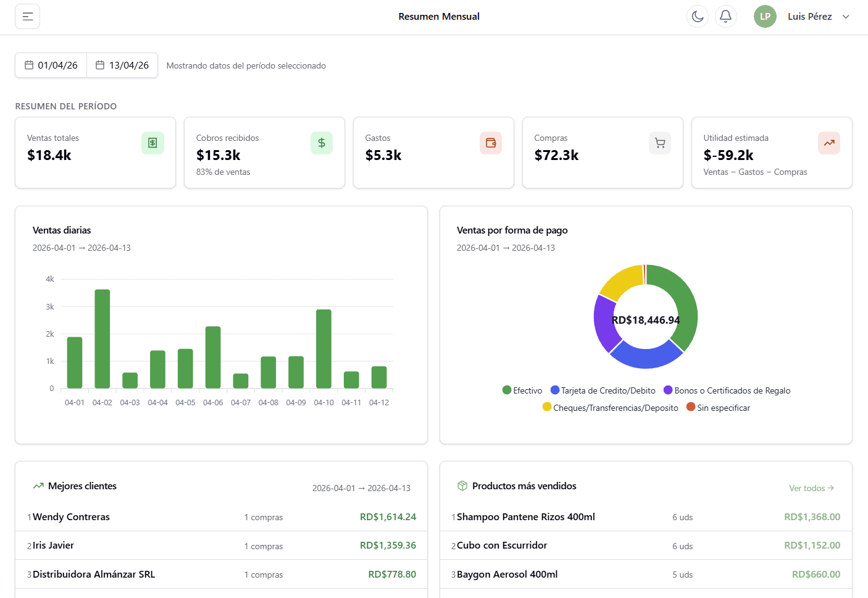Click the wallet icon on the Gastos card

[x=491, y=143]
